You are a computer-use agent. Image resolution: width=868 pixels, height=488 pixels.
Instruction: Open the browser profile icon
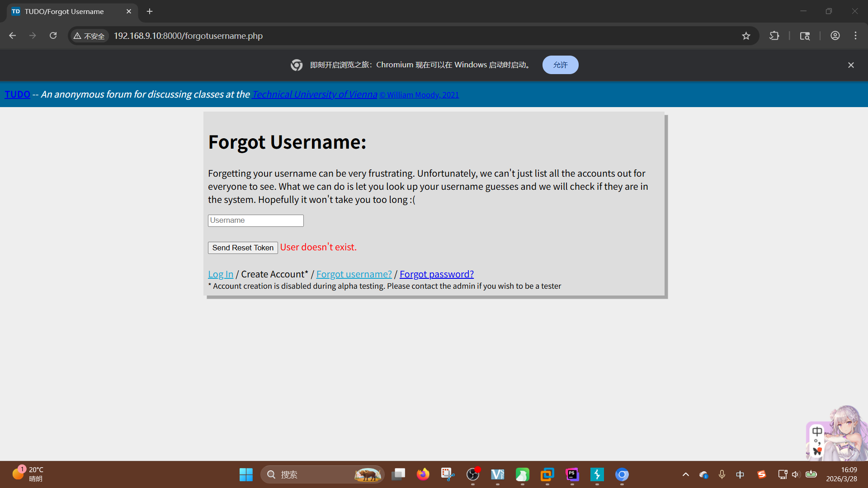pos(835,36)
